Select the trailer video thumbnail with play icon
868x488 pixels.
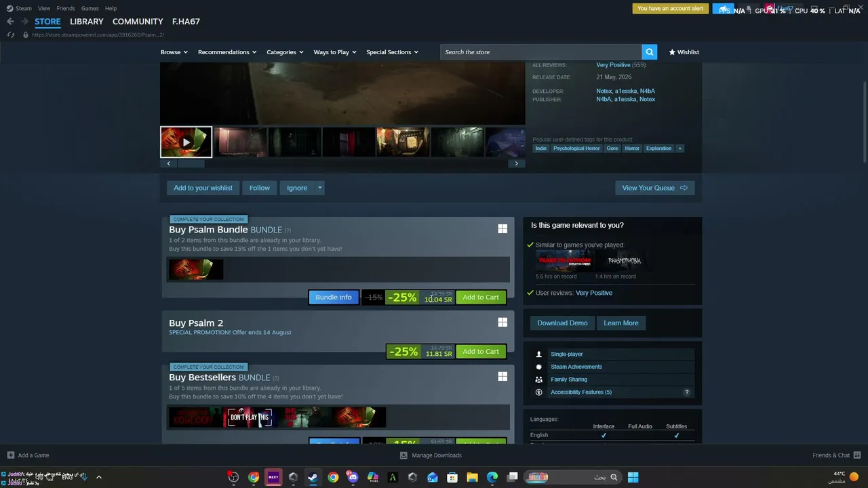(186, 142)
